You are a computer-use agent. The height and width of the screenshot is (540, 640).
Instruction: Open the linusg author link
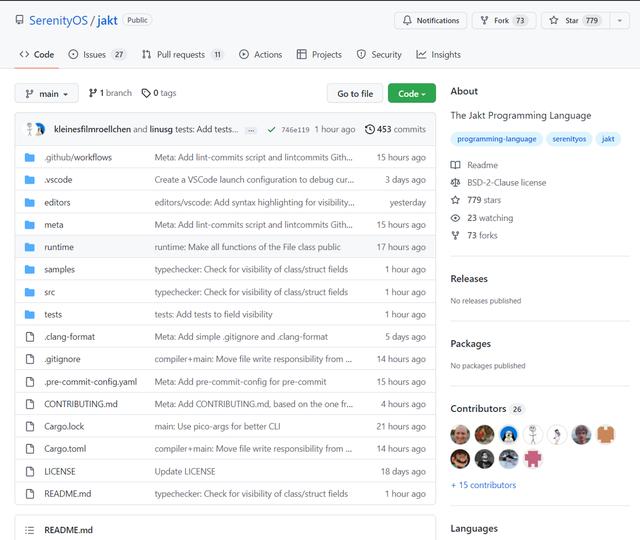pyautogui.click(x=161, y=129)
